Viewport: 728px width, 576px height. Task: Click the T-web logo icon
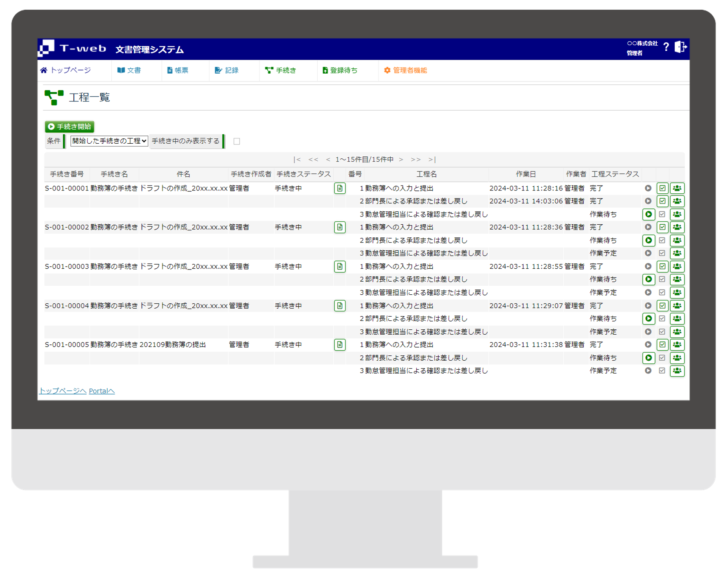click(x=46, y=48)
